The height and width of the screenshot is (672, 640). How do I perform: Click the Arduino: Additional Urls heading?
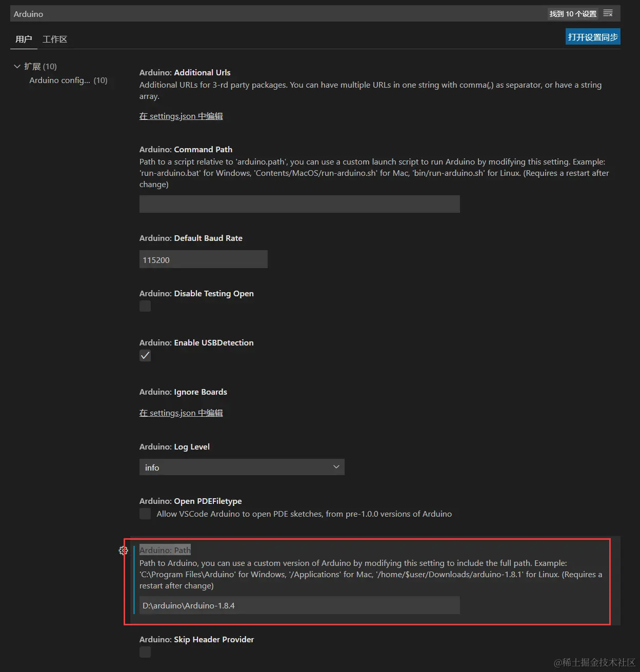(x=185, y=72)
